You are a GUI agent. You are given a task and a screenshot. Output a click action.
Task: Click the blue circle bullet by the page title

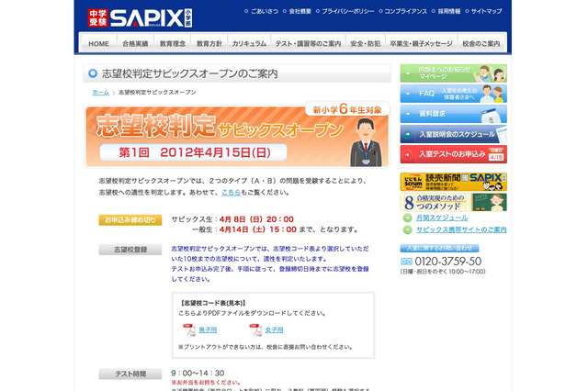tap(93, 73)
